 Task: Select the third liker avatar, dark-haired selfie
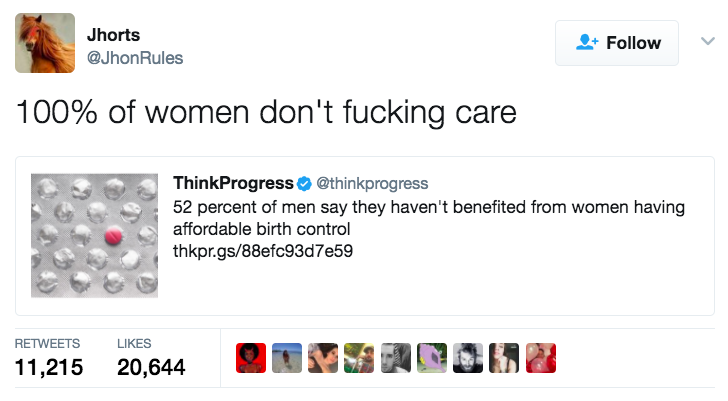(x=323, y=358)
